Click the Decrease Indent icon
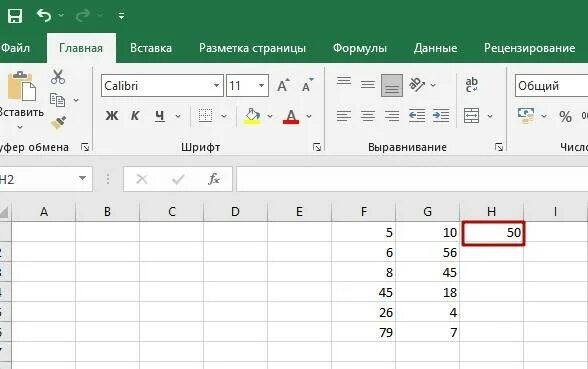 [417, 116]
